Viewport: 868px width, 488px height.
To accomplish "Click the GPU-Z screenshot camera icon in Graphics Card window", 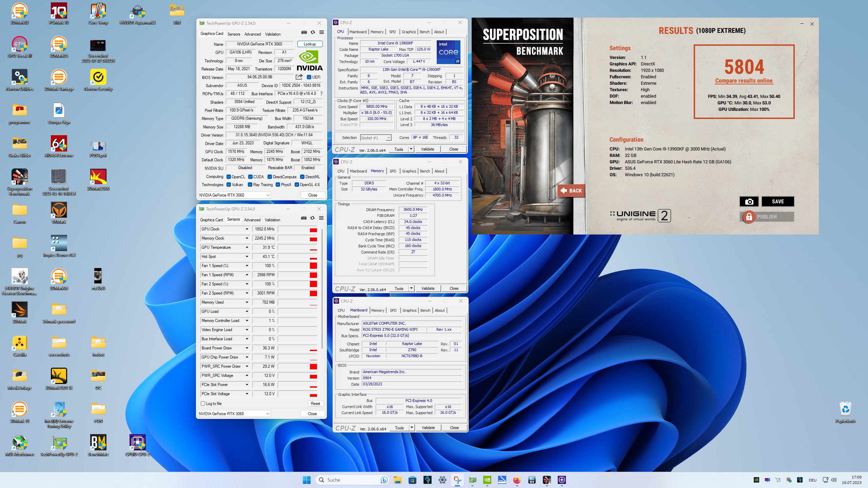I will point(304,32).
